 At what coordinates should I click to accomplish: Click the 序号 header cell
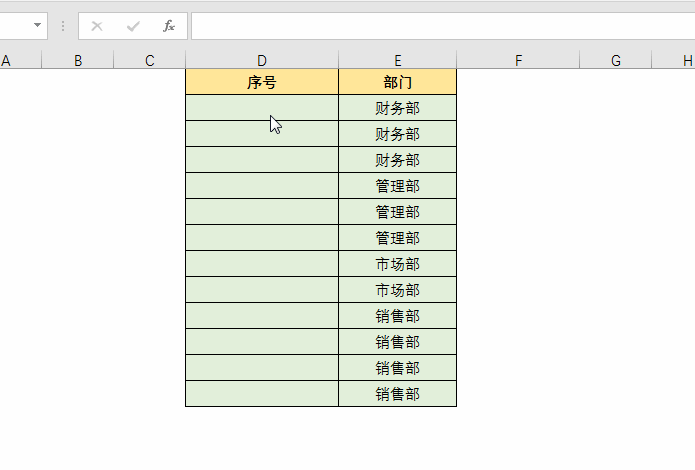262,82
